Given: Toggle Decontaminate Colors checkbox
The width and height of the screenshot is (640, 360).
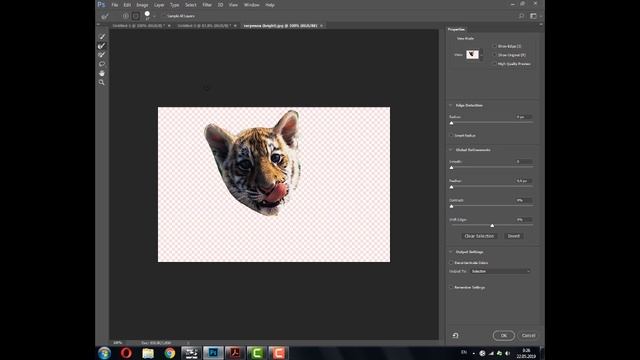Looking at the screenshot, I should pos(451,263).
